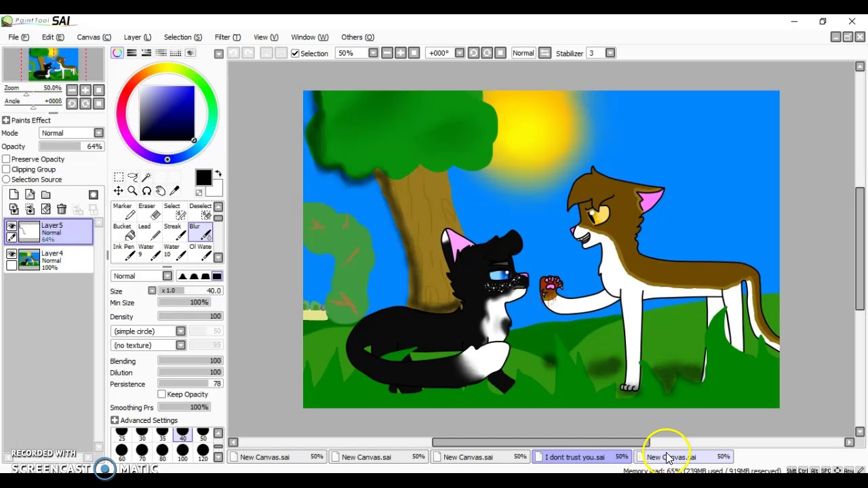Open the zoom percentage 50% dropdown
This screenshot has width=868, height=488.
374,53
